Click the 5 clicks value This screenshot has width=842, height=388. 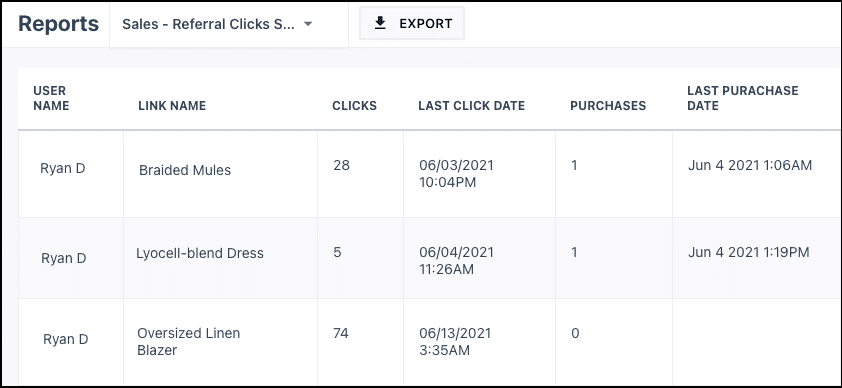337,252
